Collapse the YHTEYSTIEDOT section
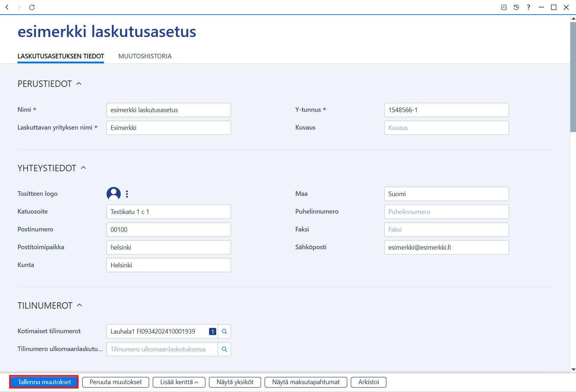Viewport: 576px width, 392px height. click(83, 168)
